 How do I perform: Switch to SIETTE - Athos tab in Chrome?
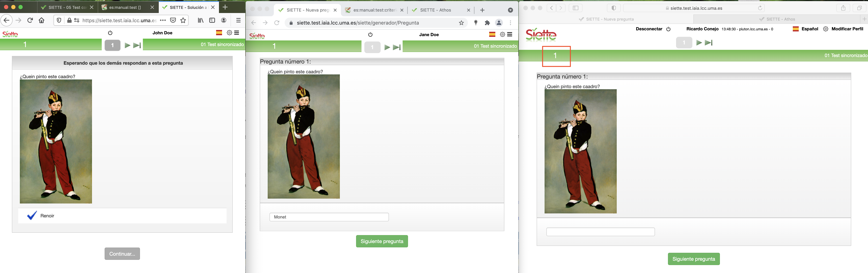(x=435, y=10)
